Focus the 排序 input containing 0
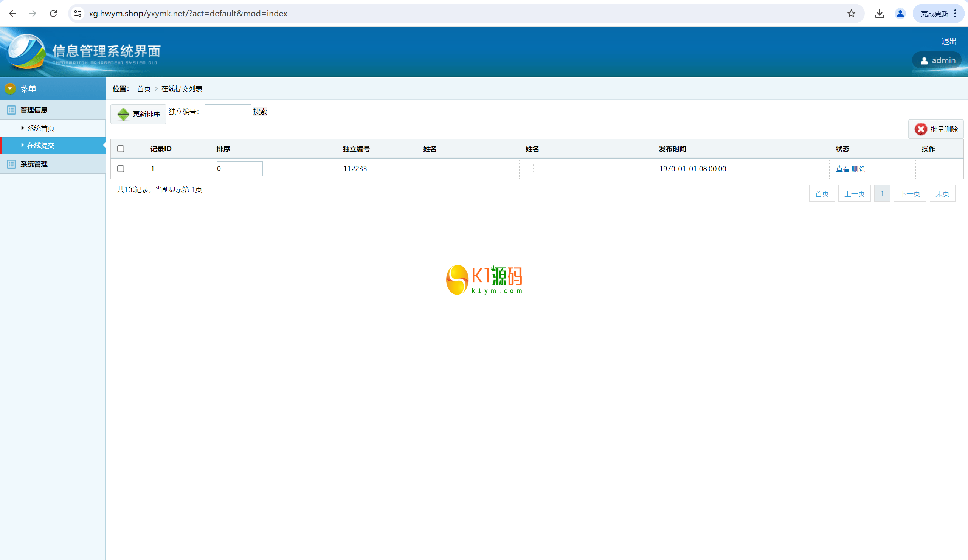This screenshot has width=968, height=560. (239, 169)
